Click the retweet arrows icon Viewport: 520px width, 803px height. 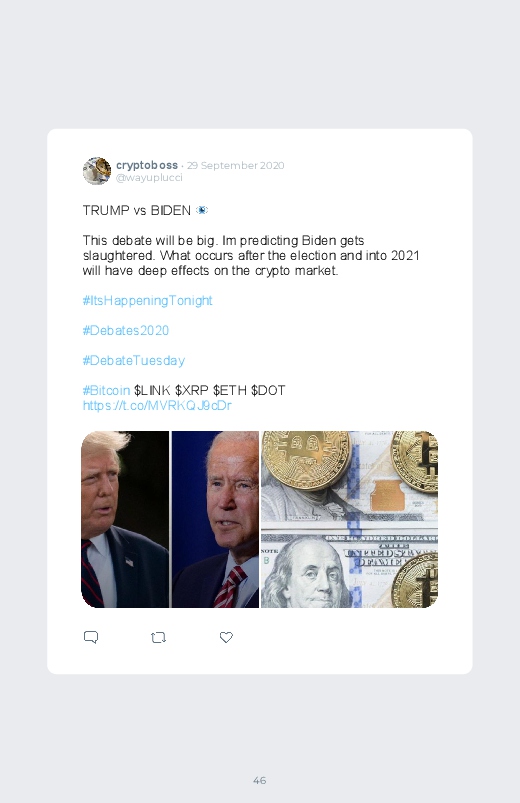pos(158,637)
